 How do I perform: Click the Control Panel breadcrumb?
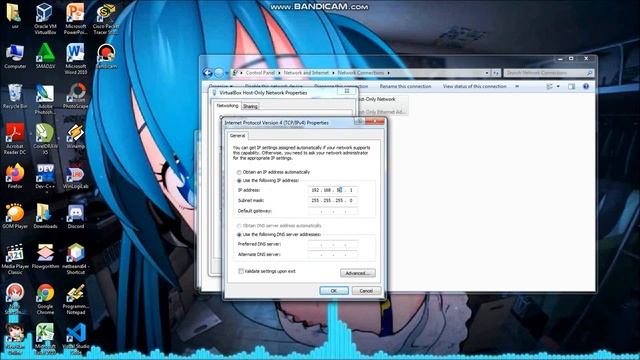(x=260, y=73)
